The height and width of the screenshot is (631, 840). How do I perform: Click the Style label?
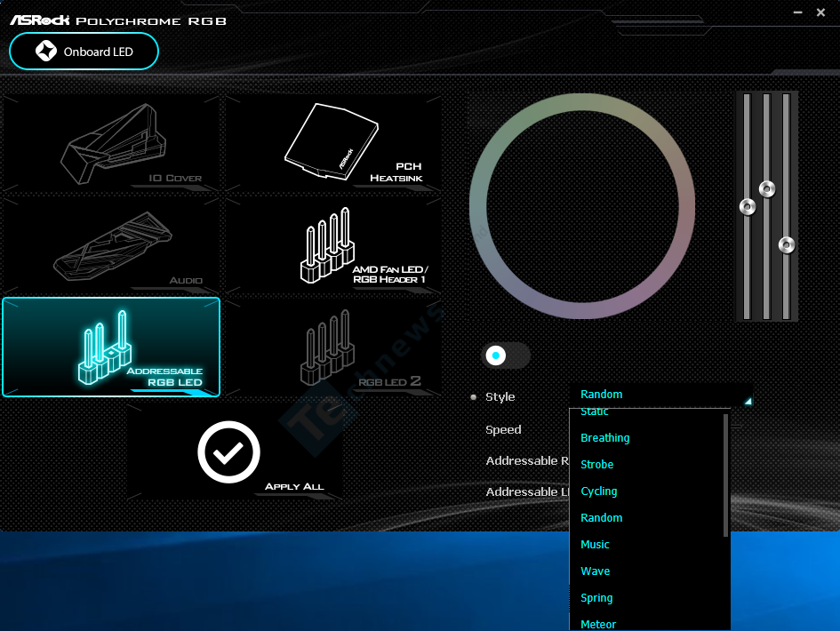click(500, 397)
